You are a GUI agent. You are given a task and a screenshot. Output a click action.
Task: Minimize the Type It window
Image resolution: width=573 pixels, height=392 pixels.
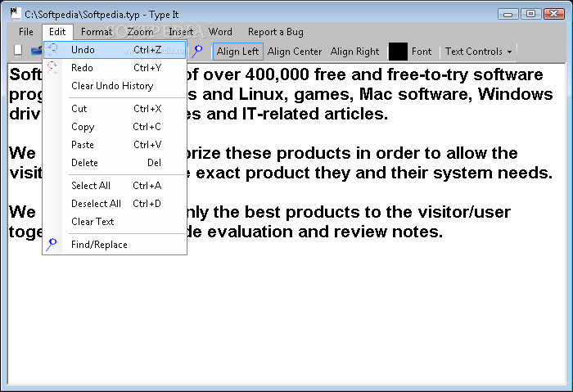click(508, 14)
